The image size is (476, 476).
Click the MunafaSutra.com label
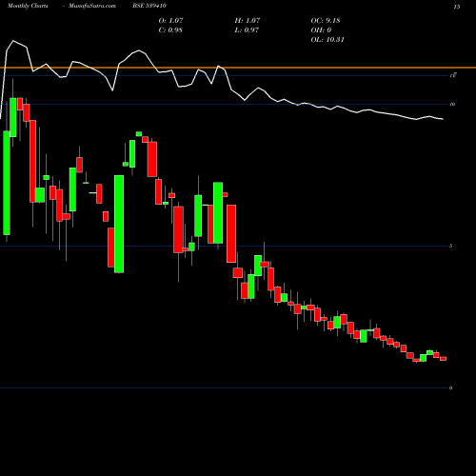[x=92, y=6]
